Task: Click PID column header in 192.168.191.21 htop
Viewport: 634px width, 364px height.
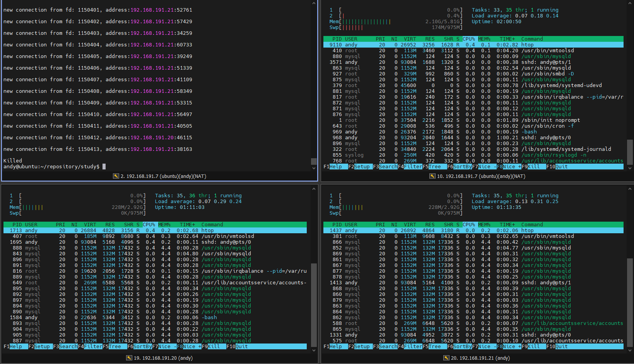Action: [x=337, y=225]
